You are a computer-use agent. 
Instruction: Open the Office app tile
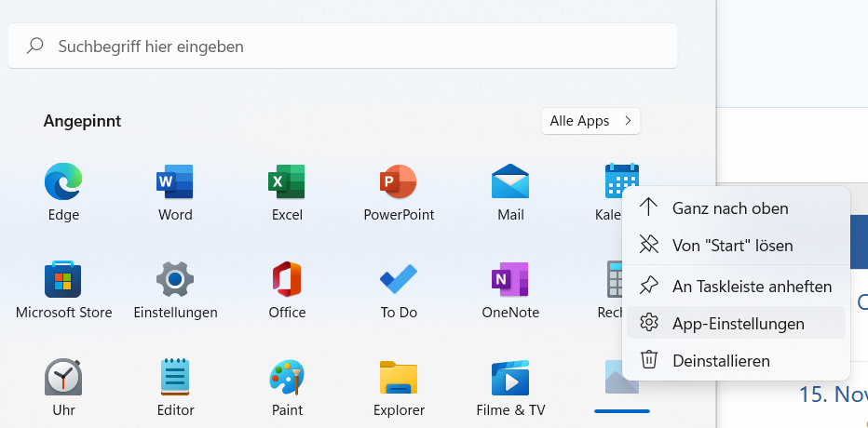287,289
